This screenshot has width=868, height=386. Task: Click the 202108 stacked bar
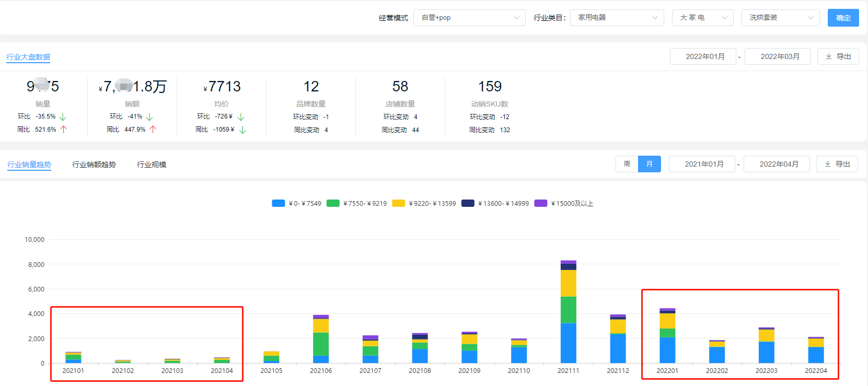(x=420, y=348)
